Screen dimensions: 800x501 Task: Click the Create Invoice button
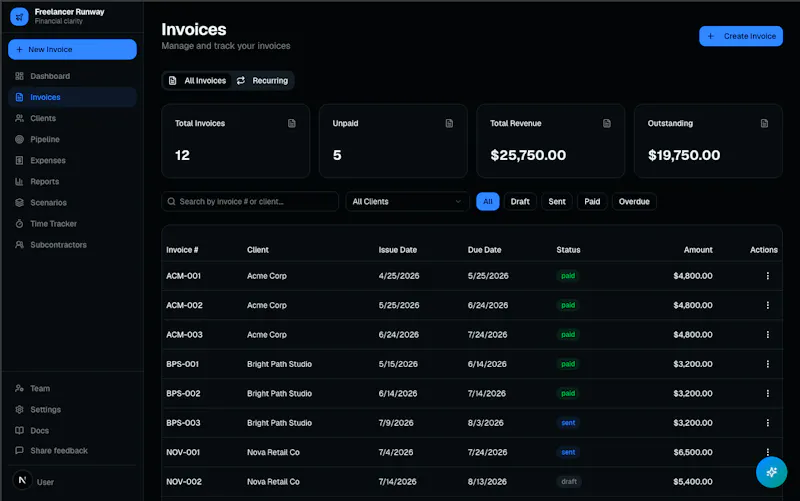(x=741, y=36)
